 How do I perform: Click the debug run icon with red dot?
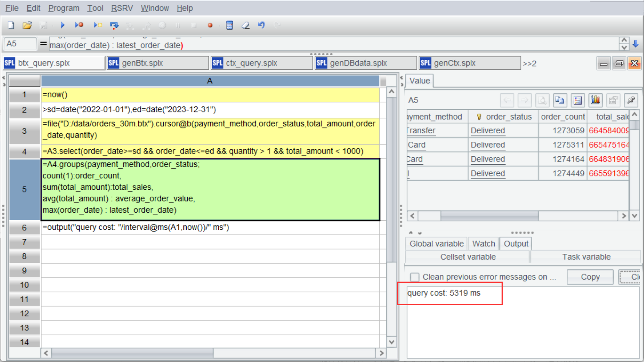(x=79, y=25)
